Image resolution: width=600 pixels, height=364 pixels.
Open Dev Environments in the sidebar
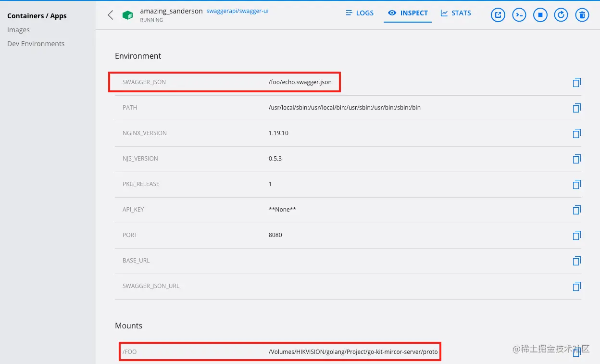click(36, 44)
